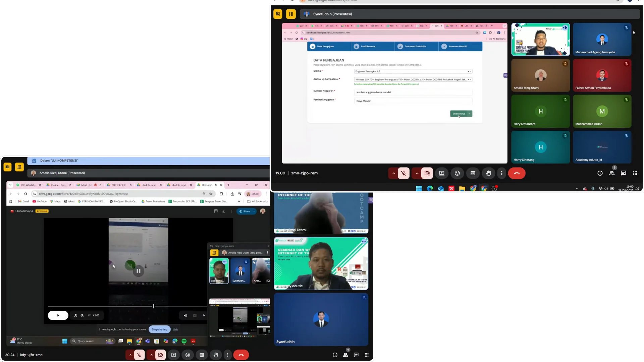Select the 'Dalam UJI KOMPETENSI' banner
The height and width of the screenshot is (362, 644).
click(x=148, y=161)
